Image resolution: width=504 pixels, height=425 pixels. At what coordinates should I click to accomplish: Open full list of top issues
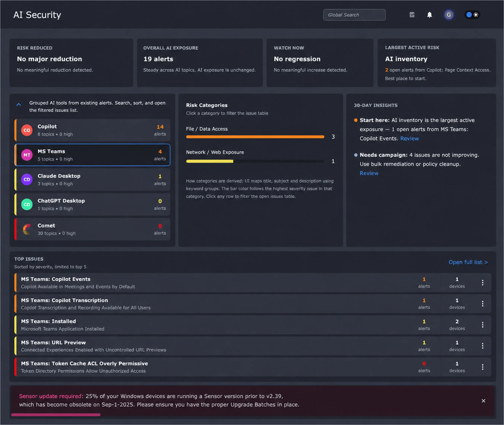tap(468, 262)
